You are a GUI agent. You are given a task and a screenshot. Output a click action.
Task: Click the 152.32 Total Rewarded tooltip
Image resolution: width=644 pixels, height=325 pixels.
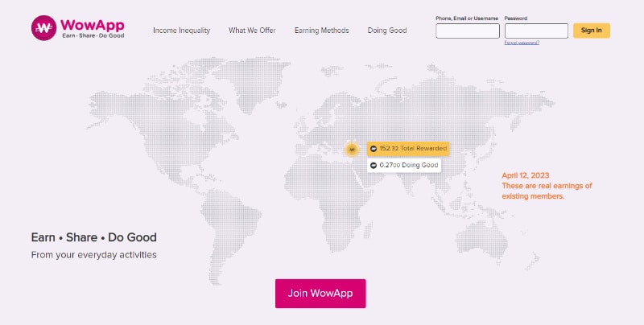click(x=408, y=149)
